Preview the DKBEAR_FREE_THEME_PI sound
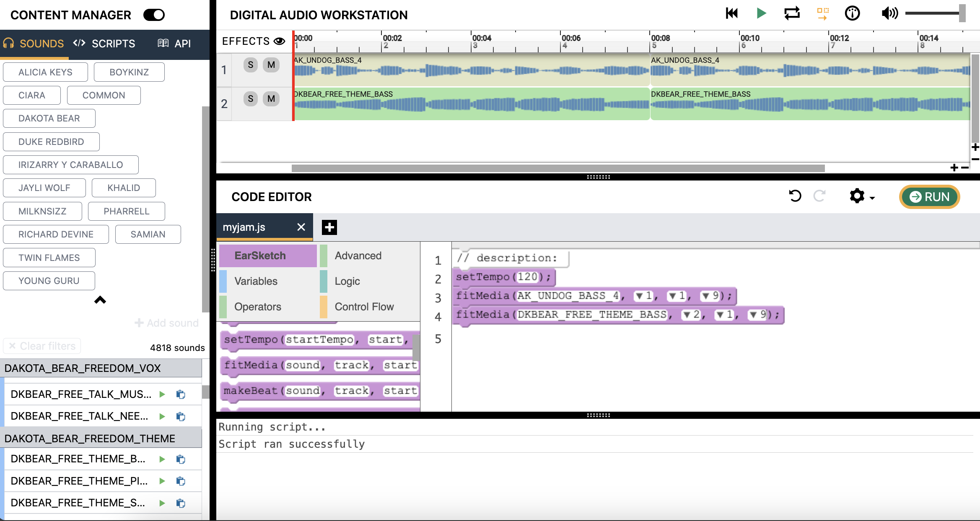Screen dimensions: 980x521 coord(162,481)
